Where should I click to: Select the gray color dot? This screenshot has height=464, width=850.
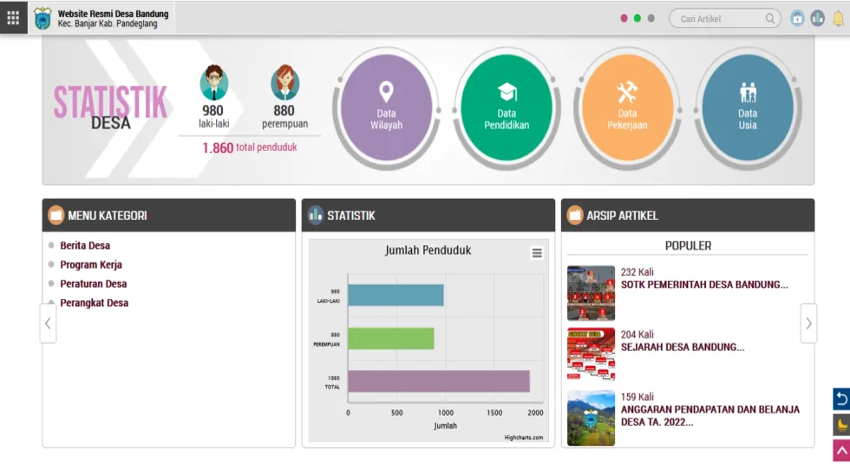[651, 18]
